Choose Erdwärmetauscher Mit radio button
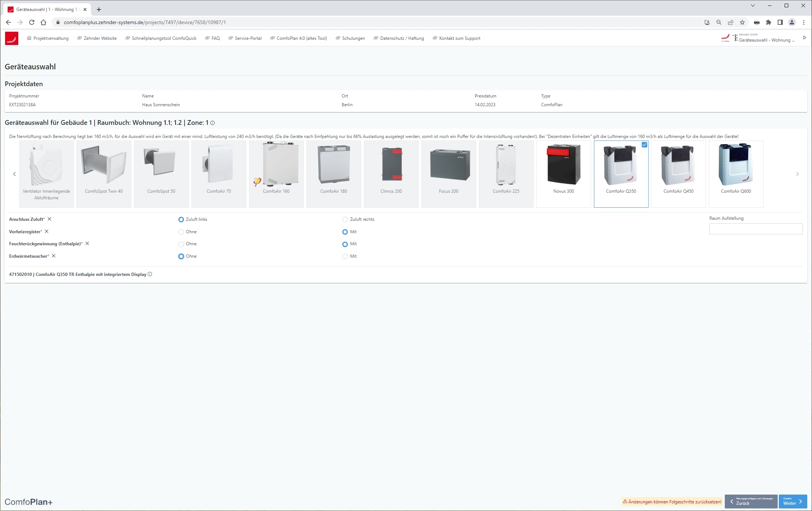Image resolution: width=812 pixels, height=511 pixels. pos(345,257)
